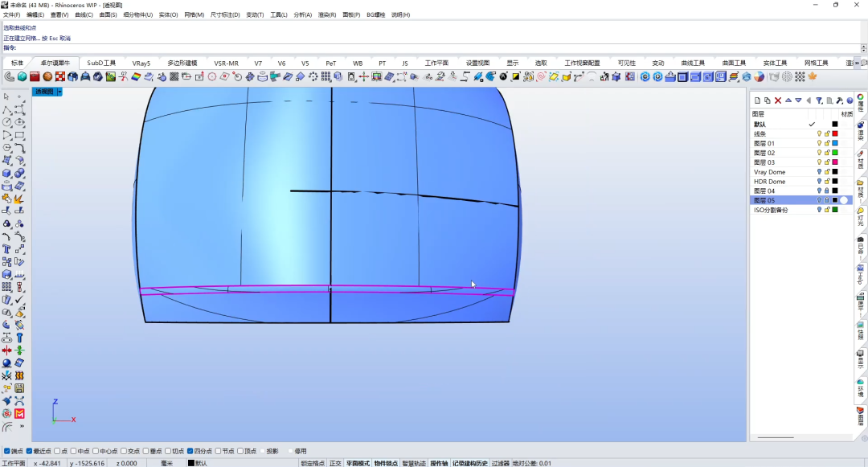Click the hammer tools icon in layers panel
The image size is (868, 467).
click(x=840, y=100)
